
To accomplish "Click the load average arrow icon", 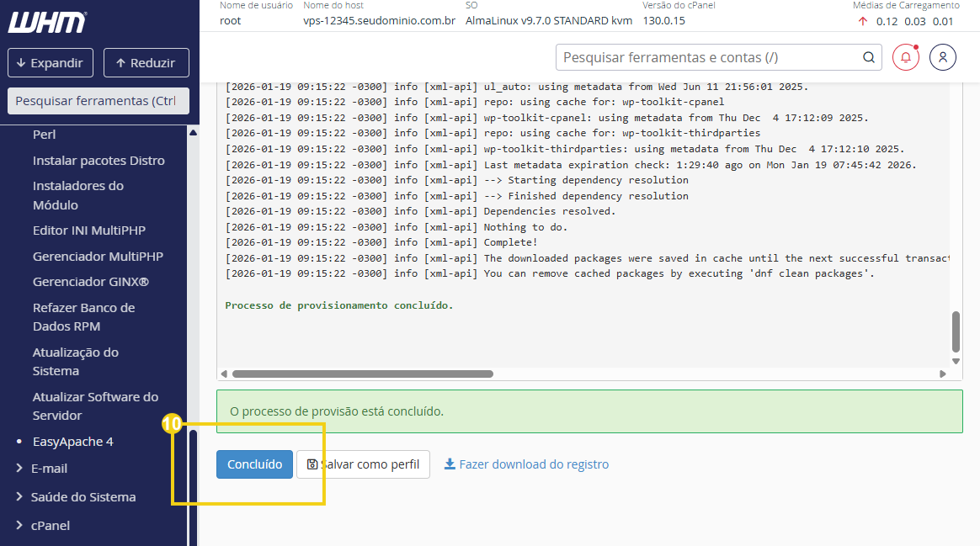I will [x=862, y=22].
